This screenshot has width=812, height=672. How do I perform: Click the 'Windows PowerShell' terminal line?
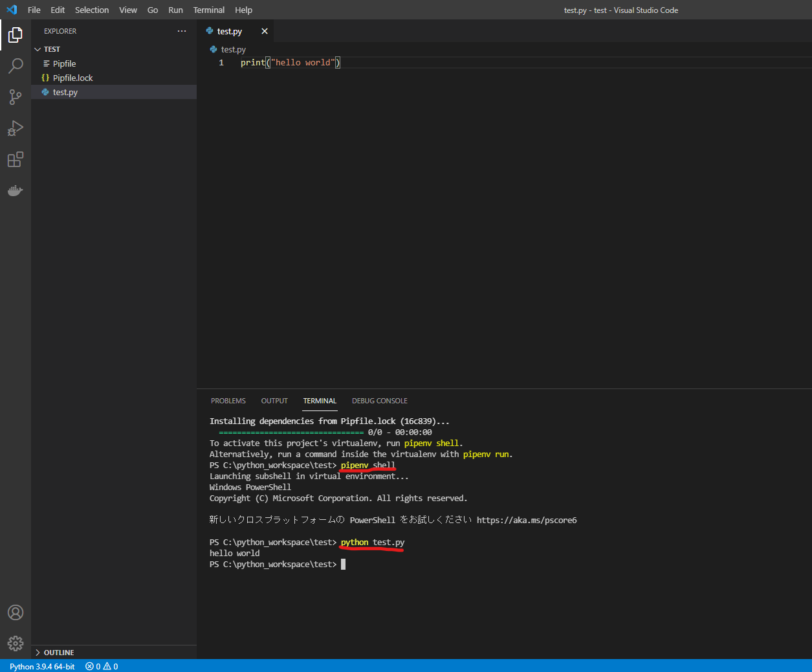[250, 487]
